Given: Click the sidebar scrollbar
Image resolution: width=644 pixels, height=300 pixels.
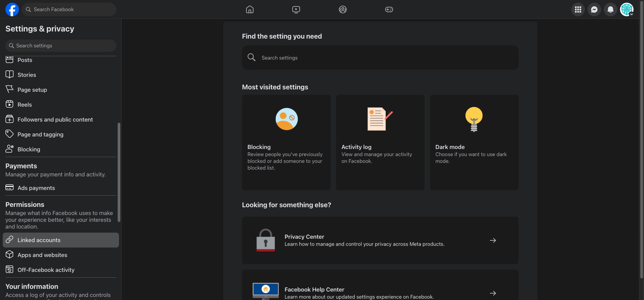Looking at the screenshot, I should [x=119, y=172].
